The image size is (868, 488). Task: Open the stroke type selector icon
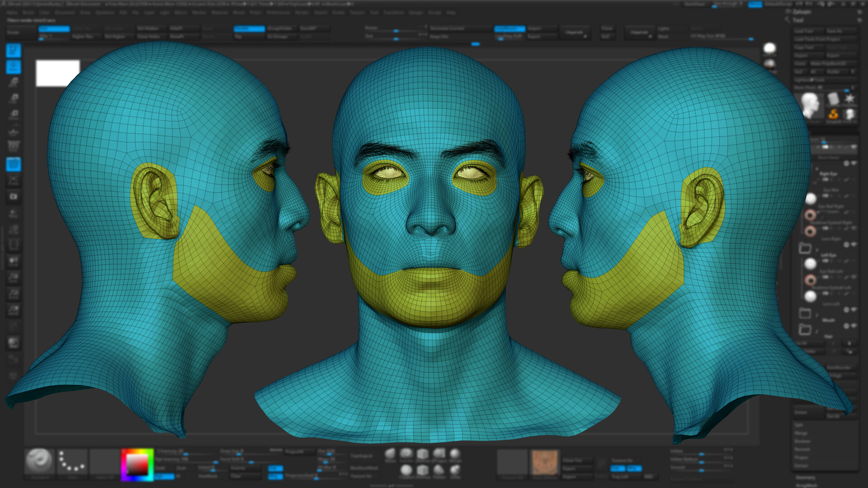point(72,462)
